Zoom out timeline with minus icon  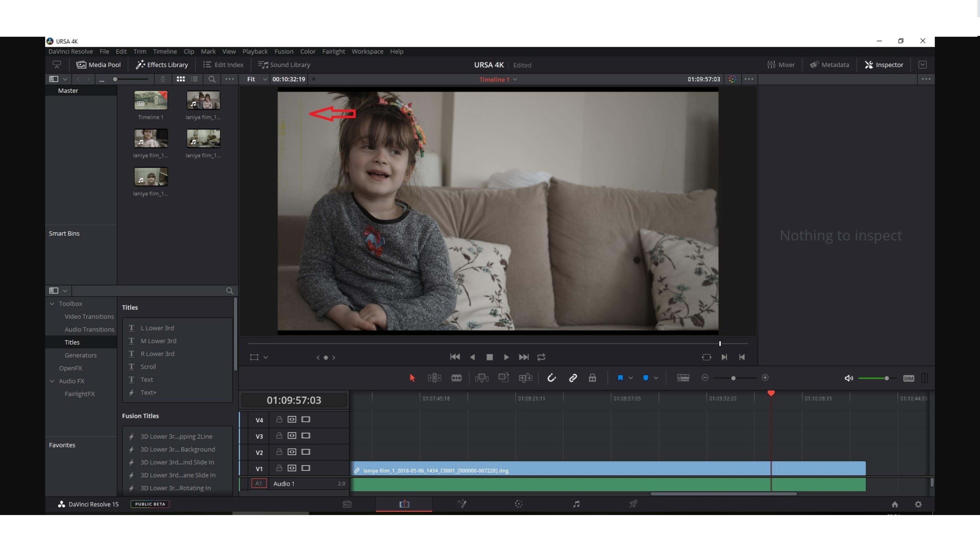click(705, 378)
